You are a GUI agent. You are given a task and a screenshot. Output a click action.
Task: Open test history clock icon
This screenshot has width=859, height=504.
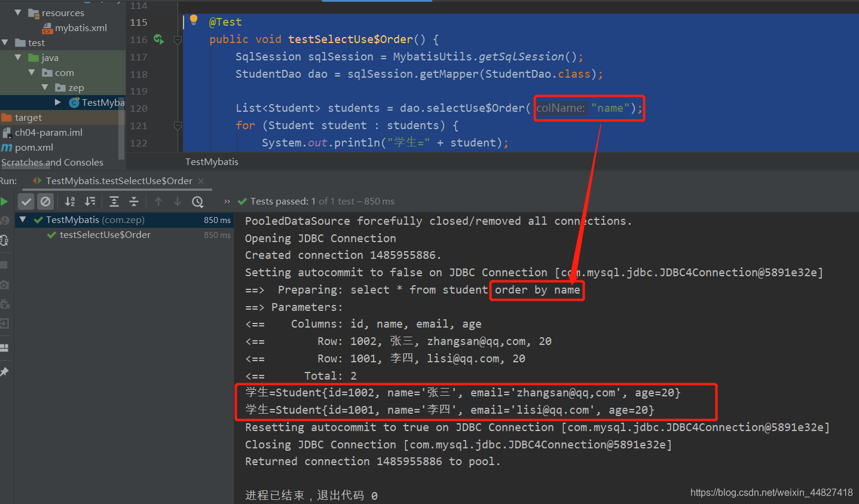(x=198, y=201)
